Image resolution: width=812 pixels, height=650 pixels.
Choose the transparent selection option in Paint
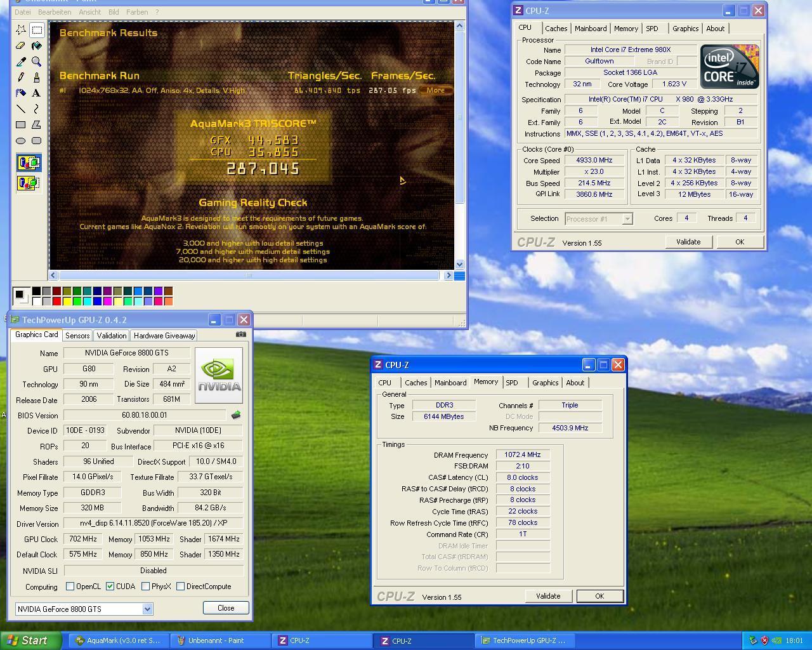(29, 183)
